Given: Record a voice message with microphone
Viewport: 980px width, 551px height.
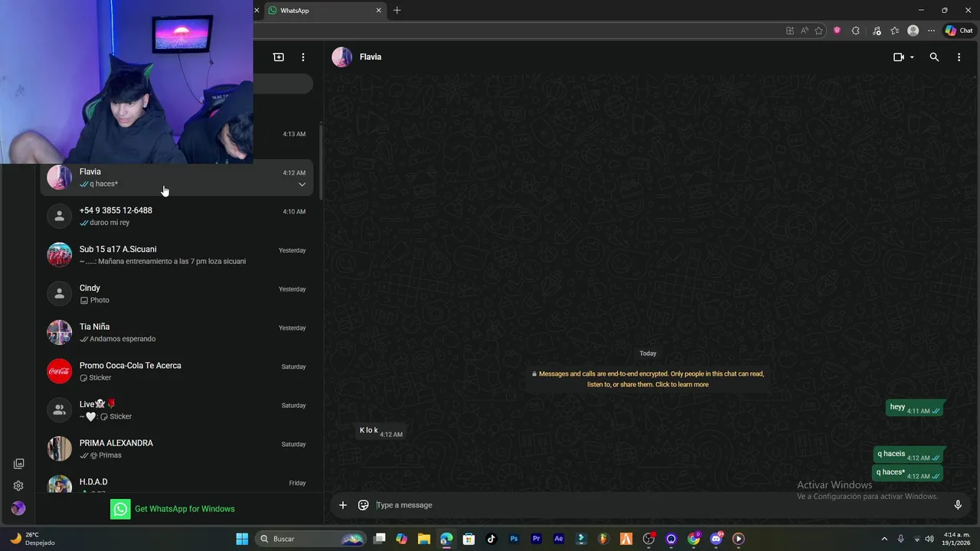Looking at the screenshot, I should (x=958, y=505).
